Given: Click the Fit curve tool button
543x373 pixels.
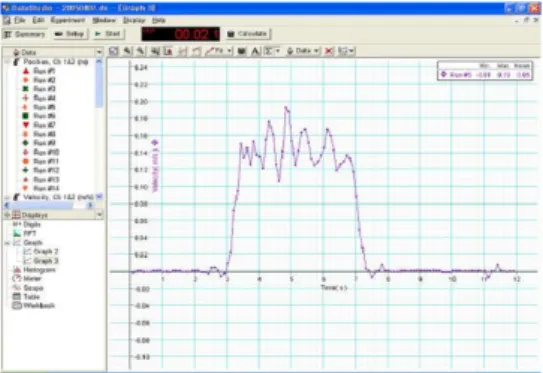Looking at the screenshot, I should pyautogui.click(x=215, y=51).
